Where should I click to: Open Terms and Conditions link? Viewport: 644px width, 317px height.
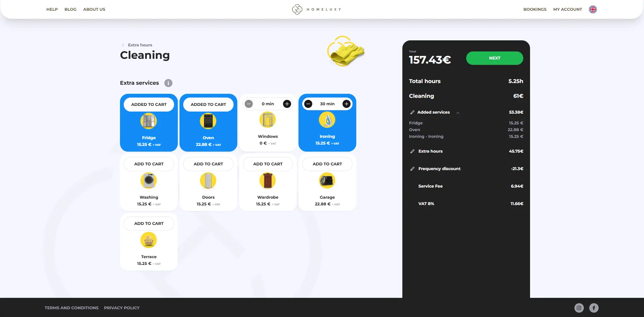pos(72,308)
